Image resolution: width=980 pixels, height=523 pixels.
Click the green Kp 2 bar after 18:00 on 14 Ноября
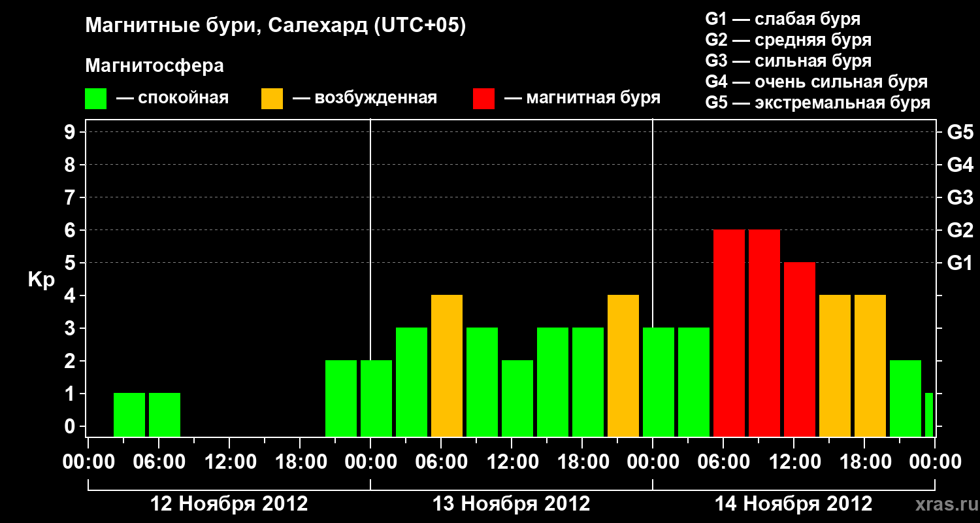tap(906, 398)
